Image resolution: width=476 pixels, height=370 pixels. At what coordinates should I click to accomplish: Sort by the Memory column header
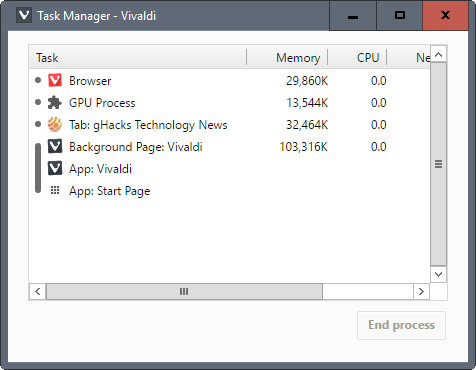pos(287,57)
